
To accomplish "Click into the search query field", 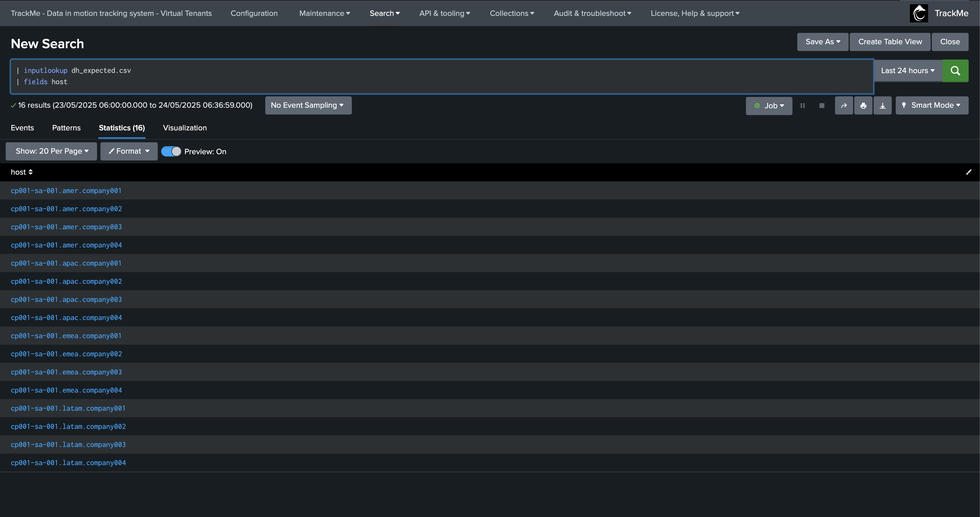I will (441, 76).
